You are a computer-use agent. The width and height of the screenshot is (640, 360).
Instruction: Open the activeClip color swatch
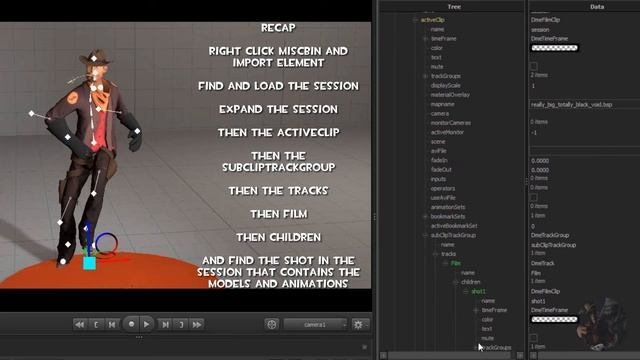pyautogui.click(x=554, y=48)
